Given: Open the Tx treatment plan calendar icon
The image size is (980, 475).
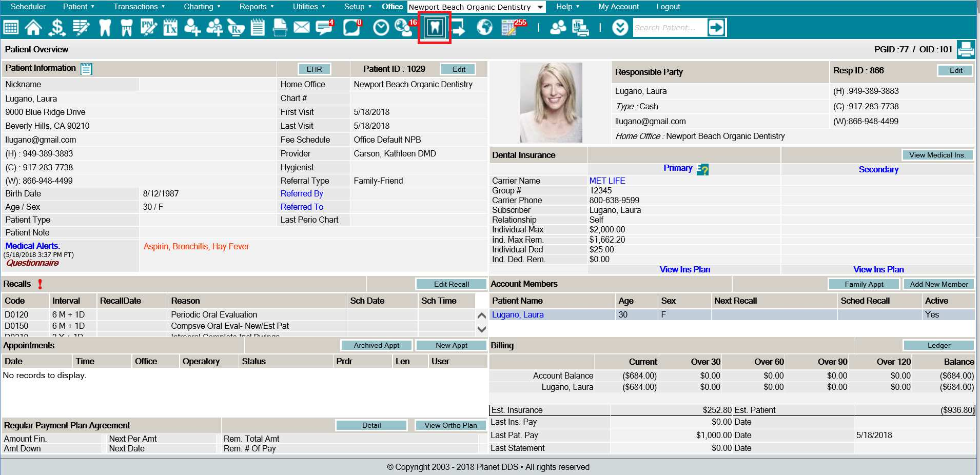Looking at the screenshot, I should click(x=170, y=27).
